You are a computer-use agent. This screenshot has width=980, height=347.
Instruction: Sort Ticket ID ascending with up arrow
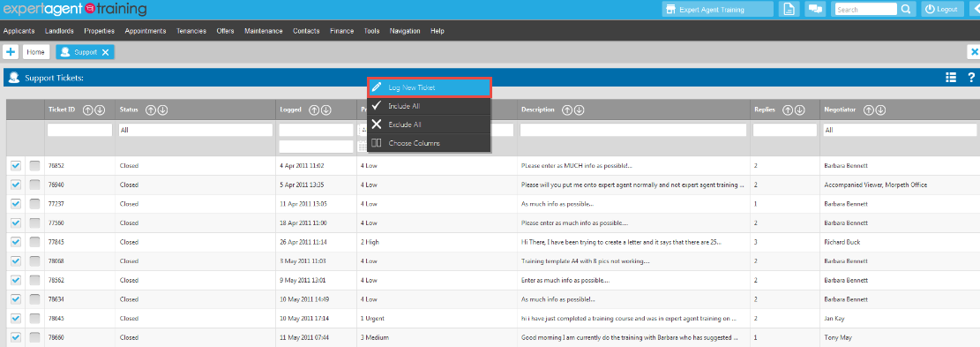87,109
